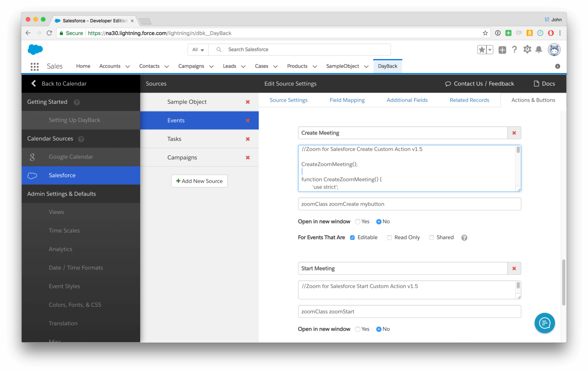
Task: Enable the Shared checkbox
Action: pos(431,238)
